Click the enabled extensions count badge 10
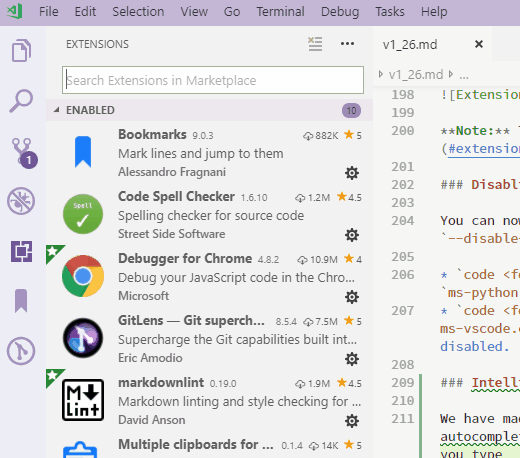Image resolution: width=520 pixels, height=458 pixels. pyautogui.click(x=351, y=110)
